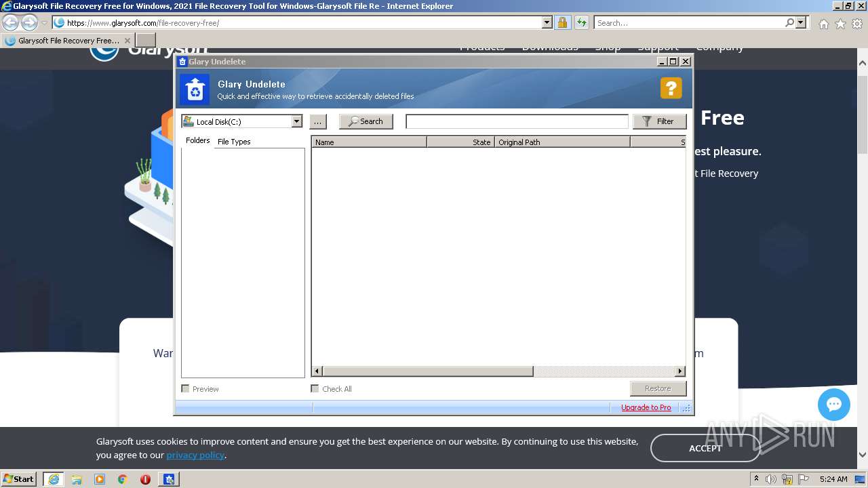Open the Windows Start menu
This screenshot has height=488, width=868.
19,479
